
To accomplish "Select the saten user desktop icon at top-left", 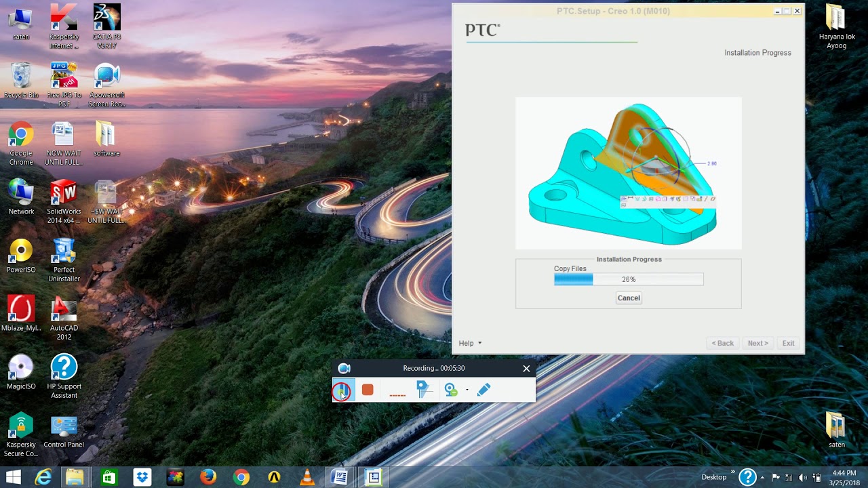I will [21, 23].
